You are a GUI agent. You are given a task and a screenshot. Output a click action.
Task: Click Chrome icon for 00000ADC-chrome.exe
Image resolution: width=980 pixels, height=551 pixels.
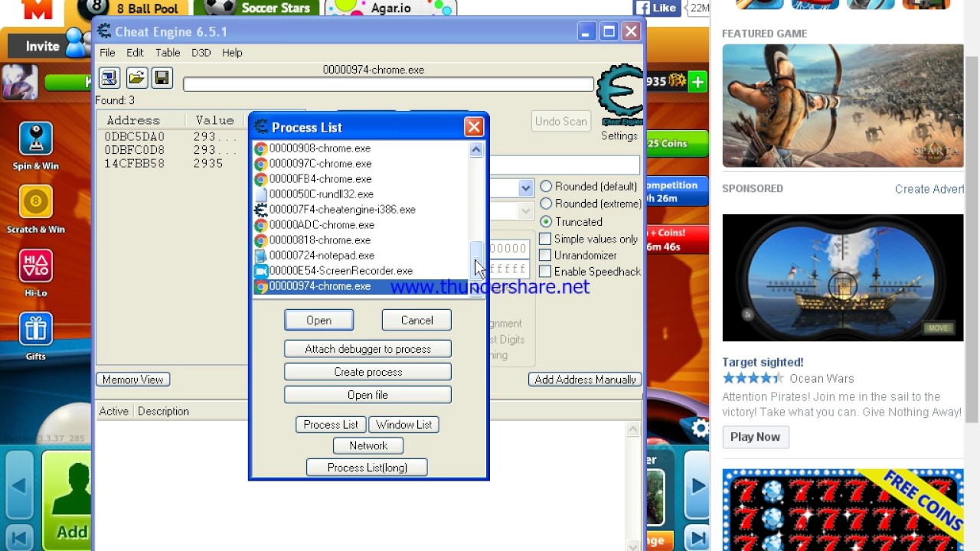click(x=261, y=225)
